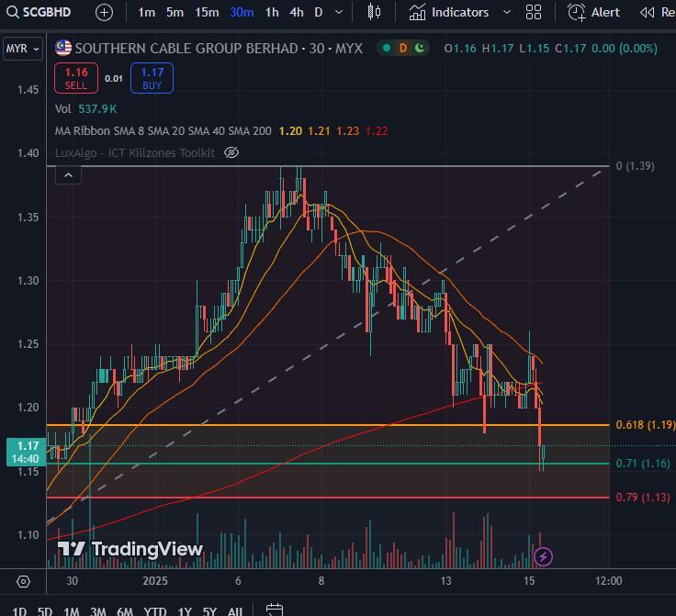This screenshot has height=616, width=676.
Task: Add symbol to compare with plus icon
Action: [104, 13]
